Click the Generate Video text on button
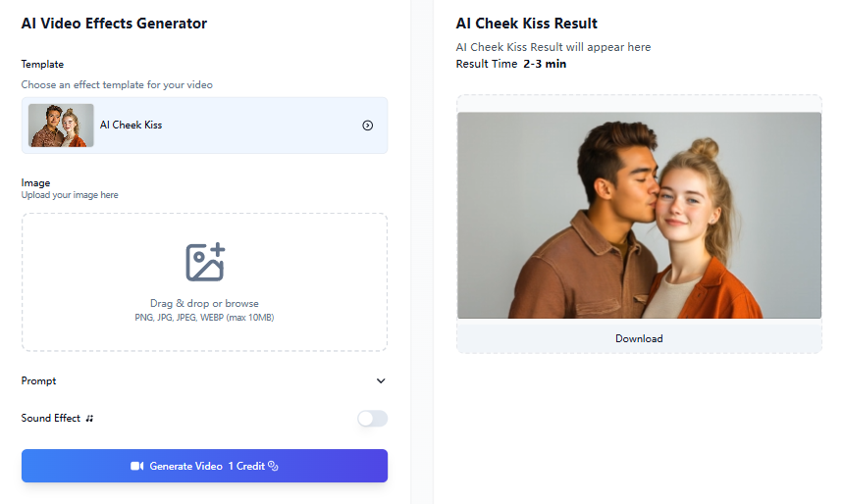The width and height of the screenshot is (843, 504). pos(185,467)
